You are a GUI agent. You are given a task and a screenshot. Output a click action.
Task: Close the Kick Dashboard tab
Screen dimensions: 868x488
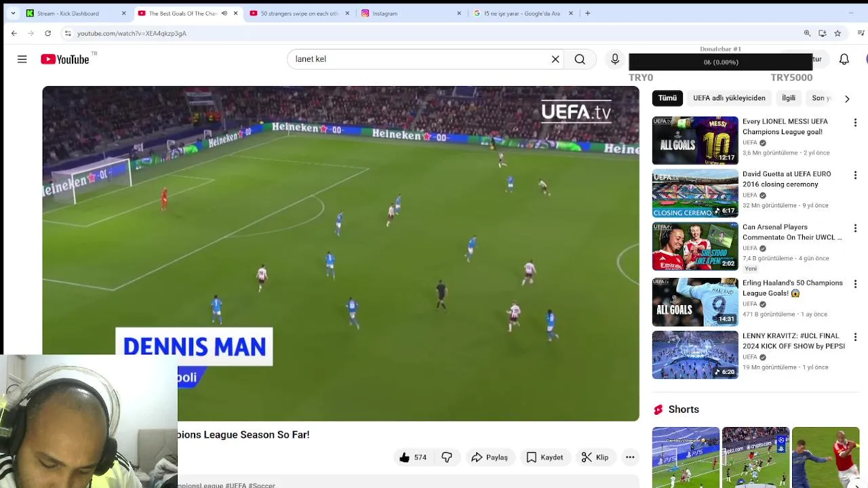[x=123, y=13]
